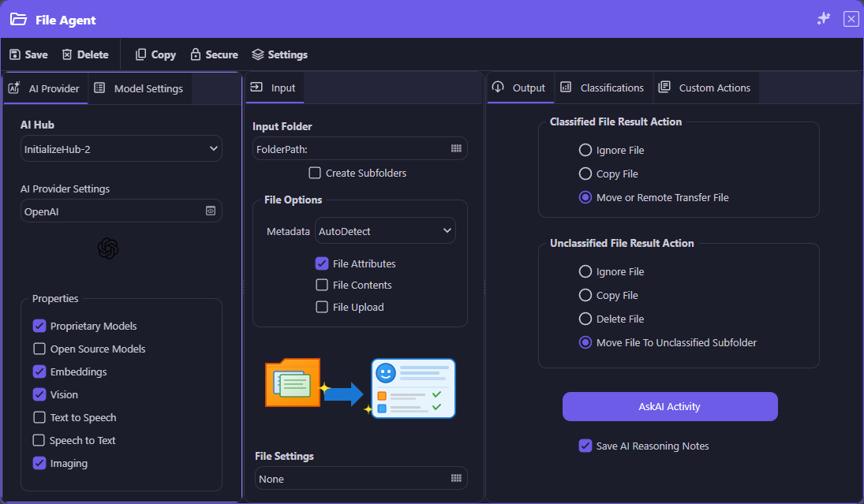The height and width of the screenshot is (504, 864).
Task: Uncheck Save AI Reasoning Notes
Action: pos(585,446)
